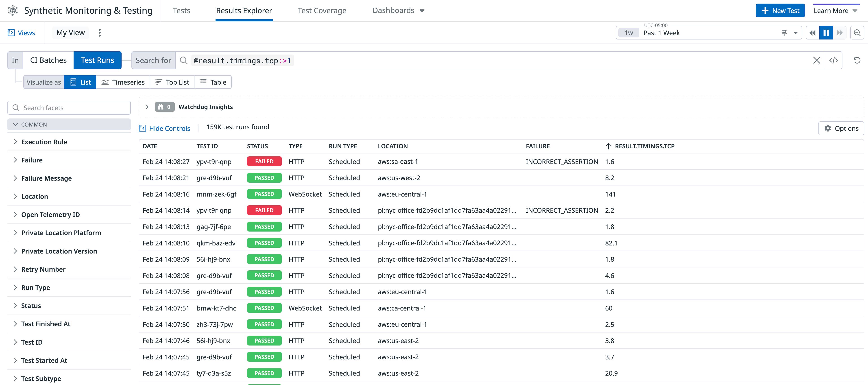Click the My View label

point(70,33)
